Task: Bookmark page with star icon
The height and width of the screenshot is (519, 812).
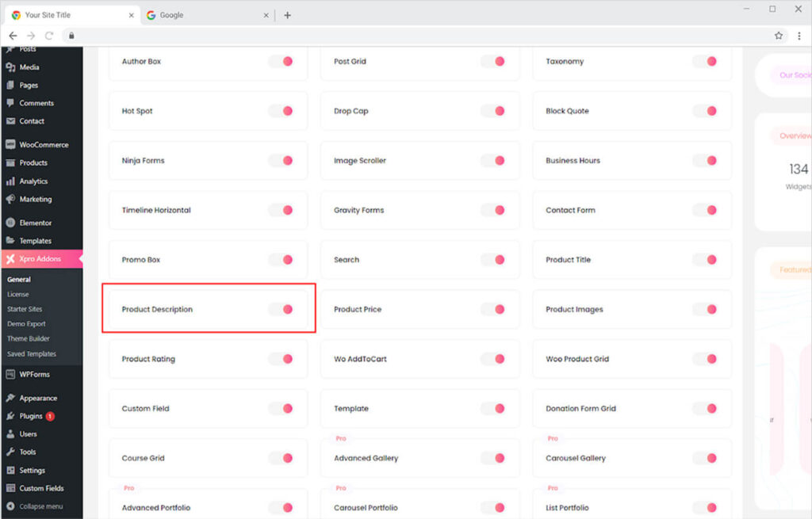Action: pyautogui.click(x=779, y=36)
